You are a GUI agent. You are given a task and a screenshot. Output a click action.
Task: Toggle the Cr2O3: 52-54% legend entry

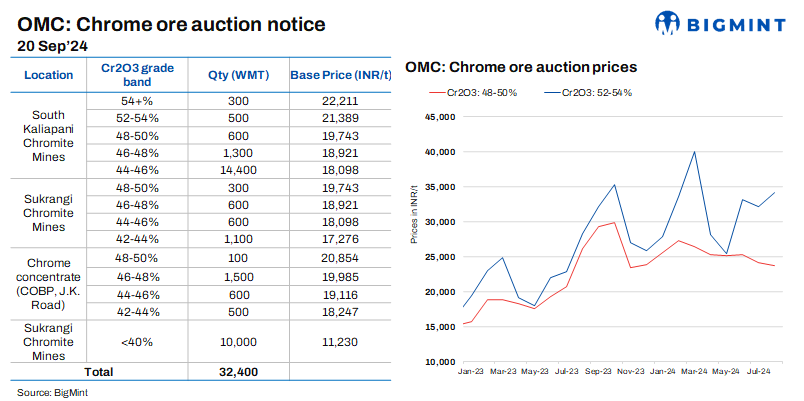click(589, 92)
